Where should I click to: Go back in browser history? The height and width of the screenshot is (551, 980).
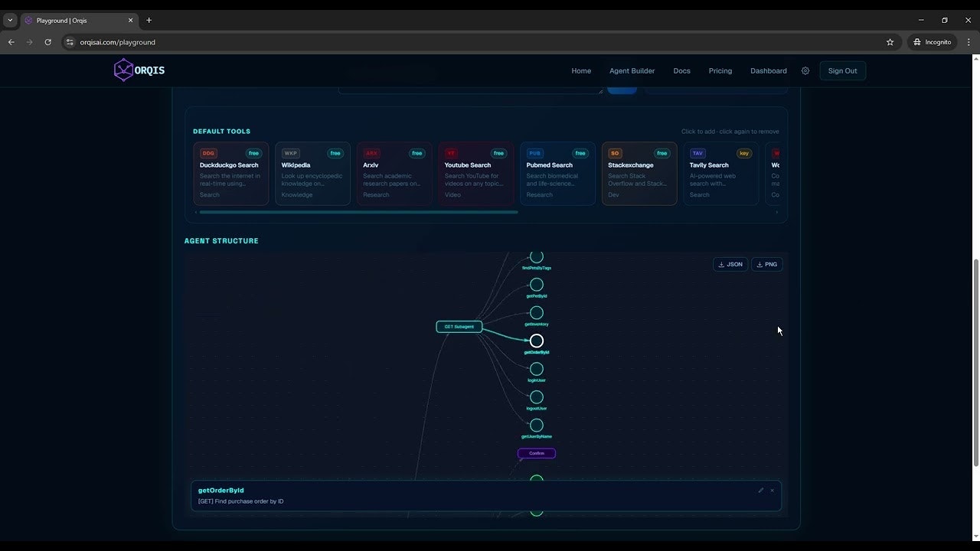point(11,42)
